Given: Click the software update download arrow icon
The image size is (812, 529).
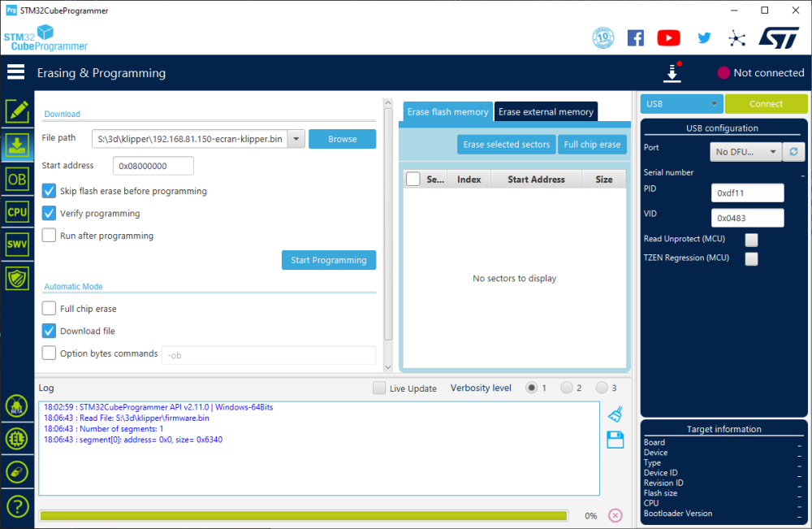Looking at the screenshot, I should click(672, 72).
